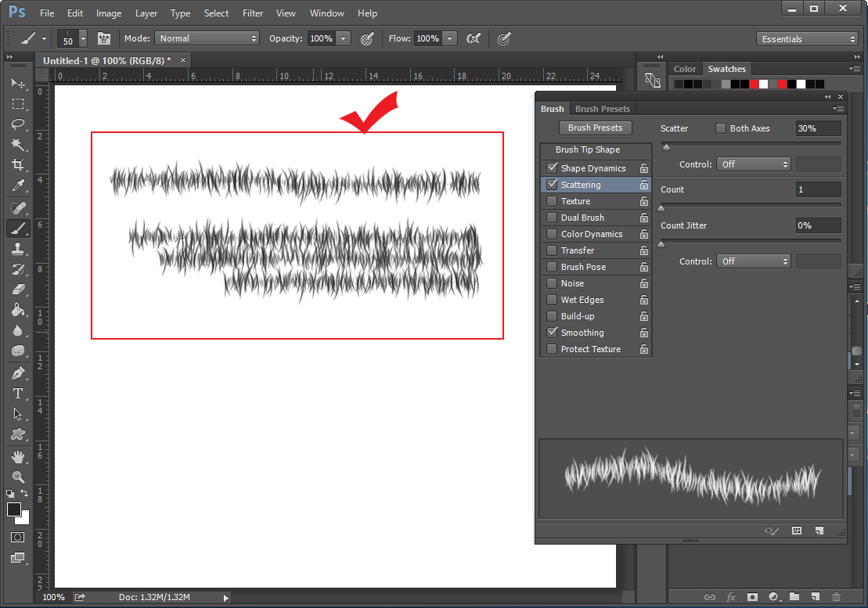Disable Smoothing checkbox

pyautogui.click(x=552, y=333)
